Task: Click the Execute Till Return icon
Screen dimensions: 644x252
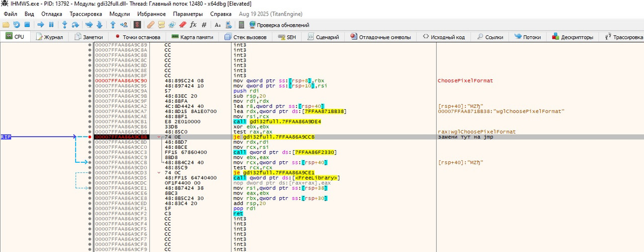Action: tap(113, 25)
